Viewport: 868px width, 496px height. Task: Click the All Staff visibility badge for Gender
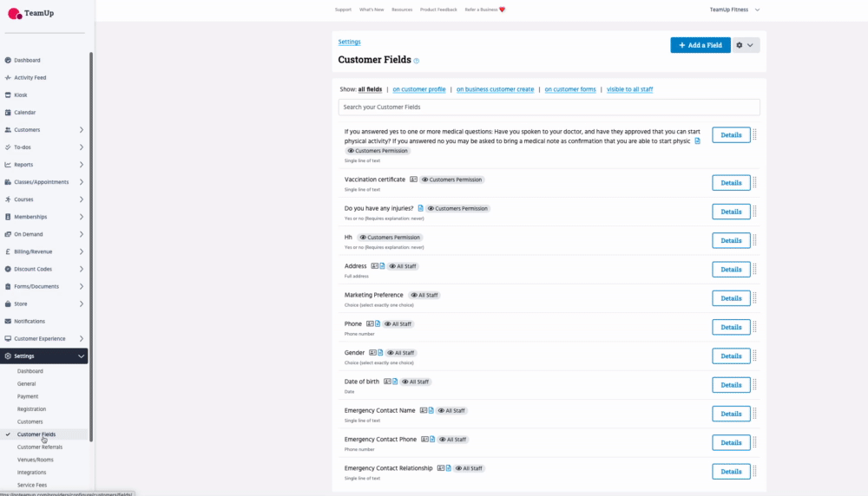401,353
